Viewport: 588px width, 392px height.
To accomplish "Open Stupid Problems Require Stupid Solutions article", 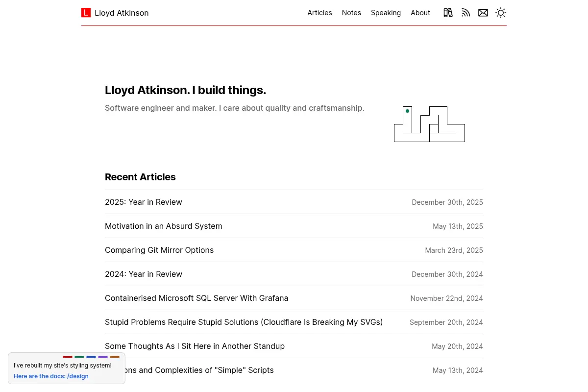I will coord(244,322).
